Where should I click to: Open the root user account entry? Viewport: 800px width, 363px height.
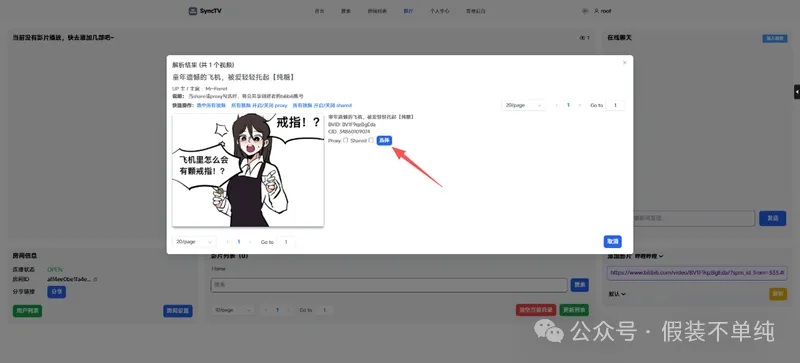click(603, 11)
